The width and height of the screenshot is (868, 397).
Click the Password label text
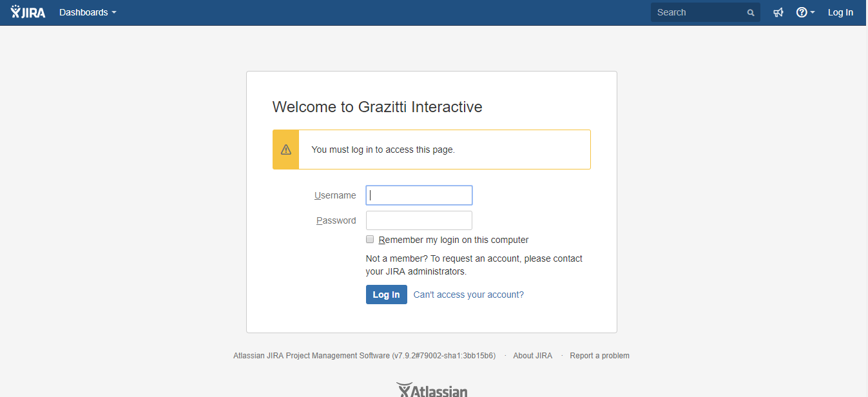coord(336,220)
